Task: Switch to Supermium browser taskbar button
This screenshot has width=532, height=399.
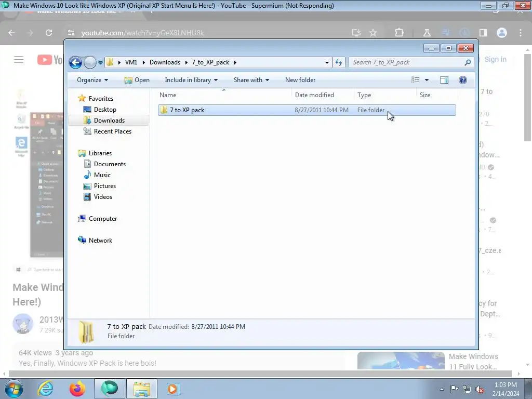Action: [x=109, y=389]
